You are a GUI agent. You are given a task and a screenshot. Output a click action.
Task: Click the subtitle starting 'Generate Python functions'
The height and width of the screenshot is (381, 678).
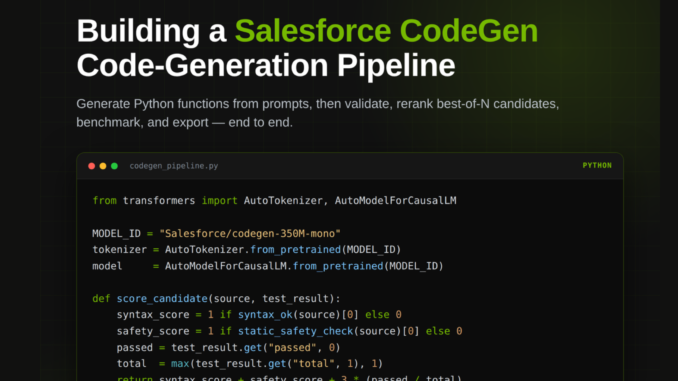click(x=317, y=104)
